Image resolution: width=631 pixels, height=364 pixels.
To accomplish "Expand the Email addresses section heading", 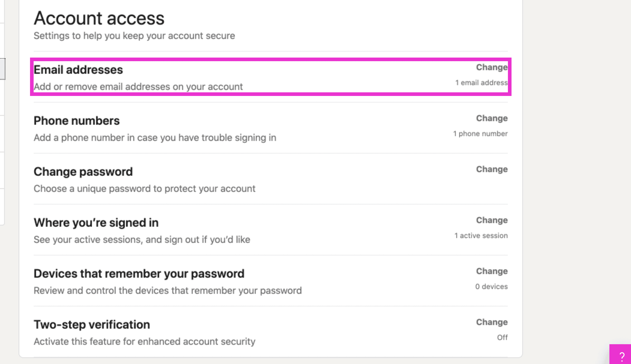I will click(78, 70).
